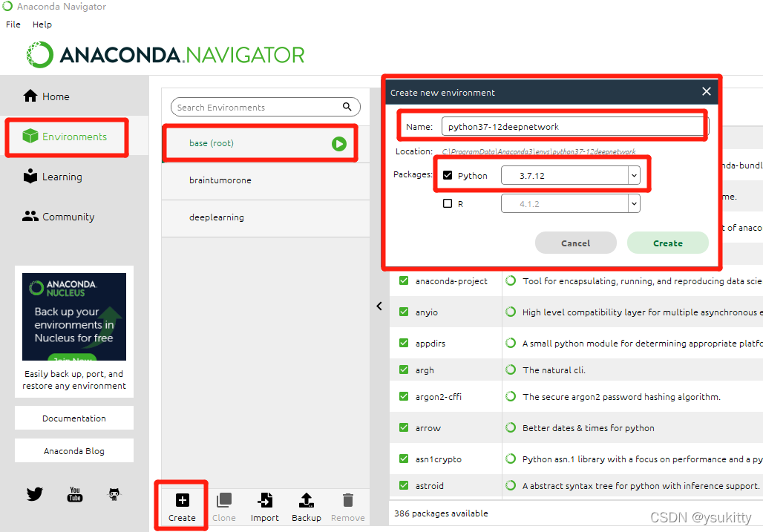Click the status circle for anaconda-project
Screen dimensions: 763x532
pos(511,280)
